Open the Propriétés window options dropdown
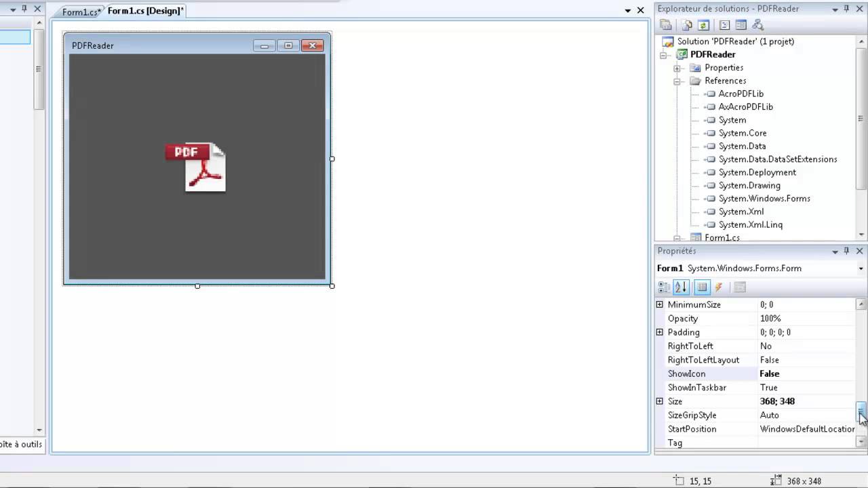 click(835, 251)
